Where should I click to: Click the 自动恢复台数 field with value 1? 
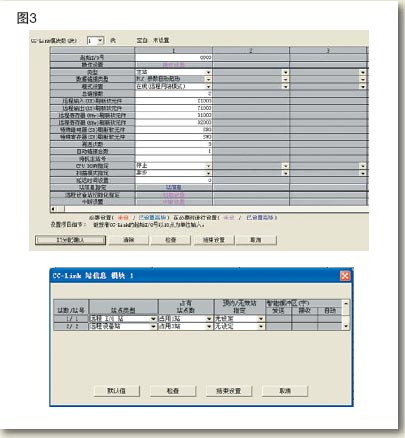pos(173,151)
